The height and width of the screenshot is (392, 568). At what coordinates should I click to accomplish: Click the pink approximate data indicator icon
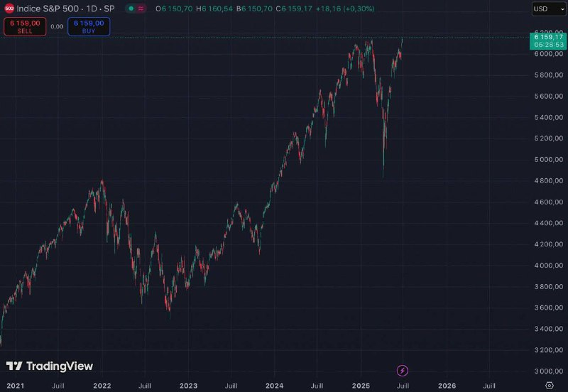tap(141, 9)
